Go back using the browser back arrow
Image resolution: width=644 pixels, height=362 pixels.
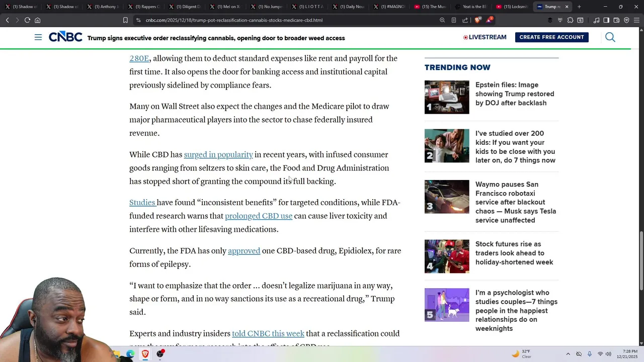pos(7,20)
